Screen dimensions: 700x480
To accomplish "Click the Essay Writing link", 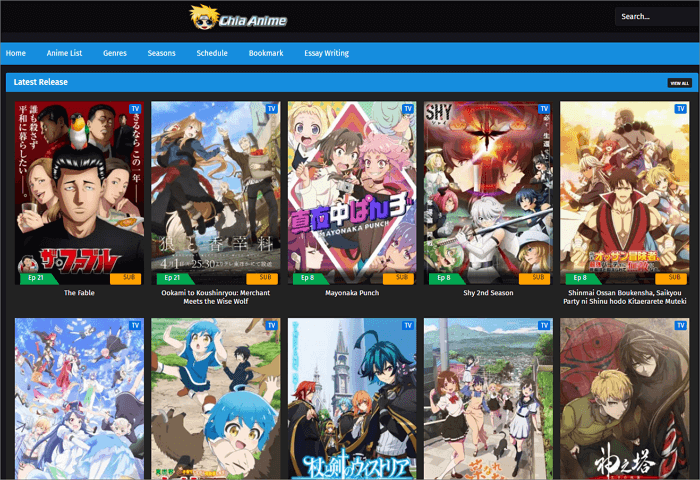I will tap(327, 53).
